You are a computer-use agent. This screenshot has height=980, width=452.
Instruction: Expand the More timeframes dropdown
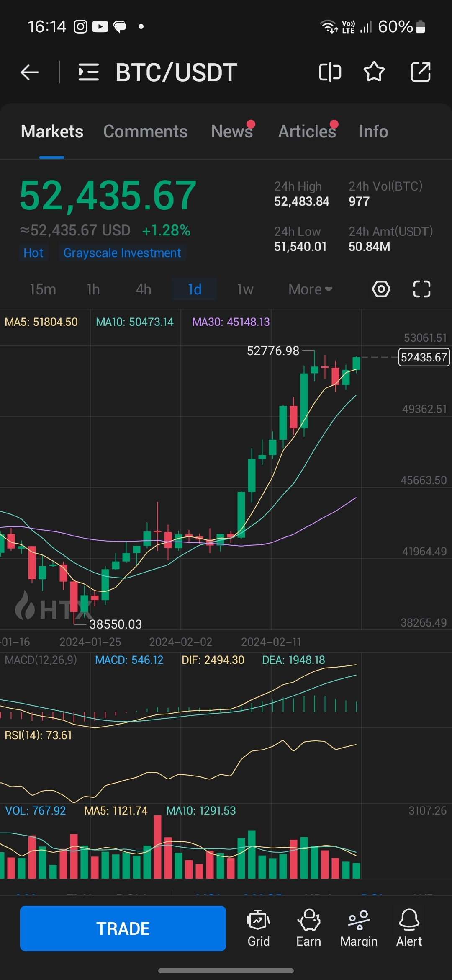pyautogui.click(x=310, y=289)
